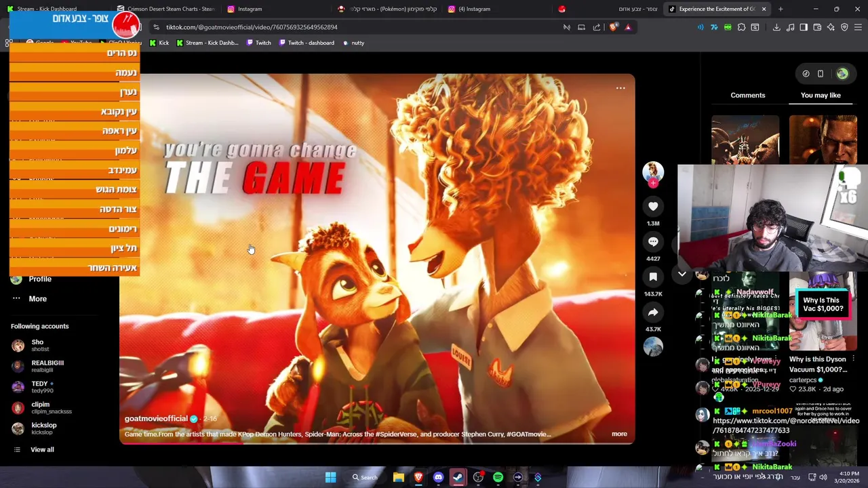Viewport: 868px width, 488px height.
Task: Switch to the You may like tab
Action: [x=821, y=96]
